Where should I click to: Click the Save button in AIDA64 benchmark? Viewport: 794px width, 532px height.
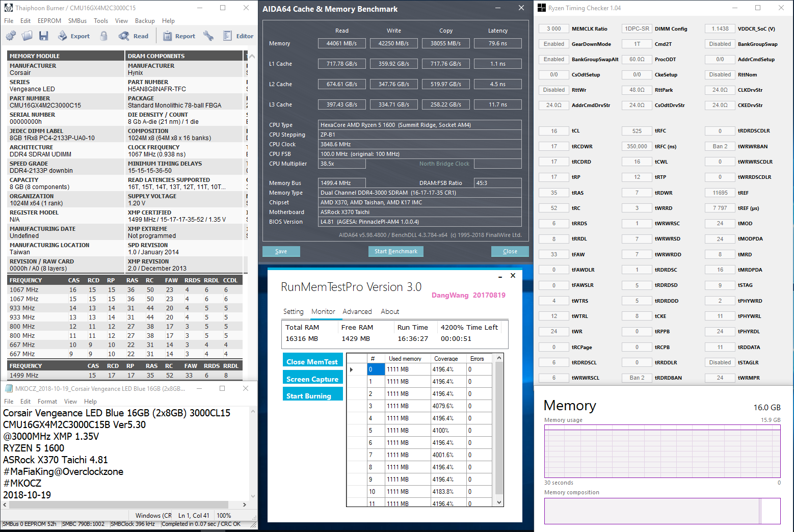281,251
